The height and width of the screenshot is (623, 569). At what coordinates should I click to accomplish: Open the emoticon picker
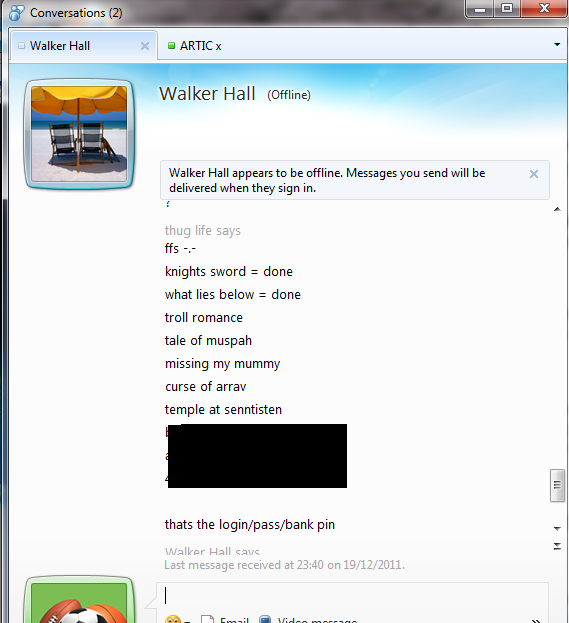[172, 620]
